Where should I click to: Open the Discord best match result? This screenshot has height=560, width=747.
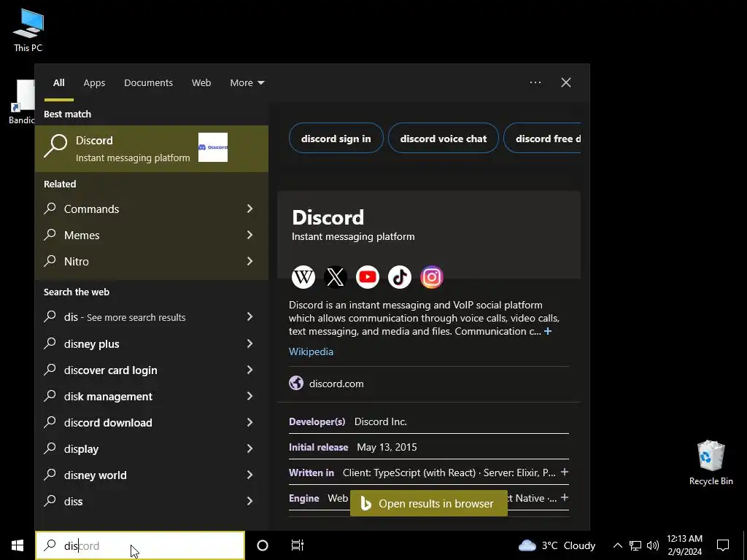click(x=152, y=149)
